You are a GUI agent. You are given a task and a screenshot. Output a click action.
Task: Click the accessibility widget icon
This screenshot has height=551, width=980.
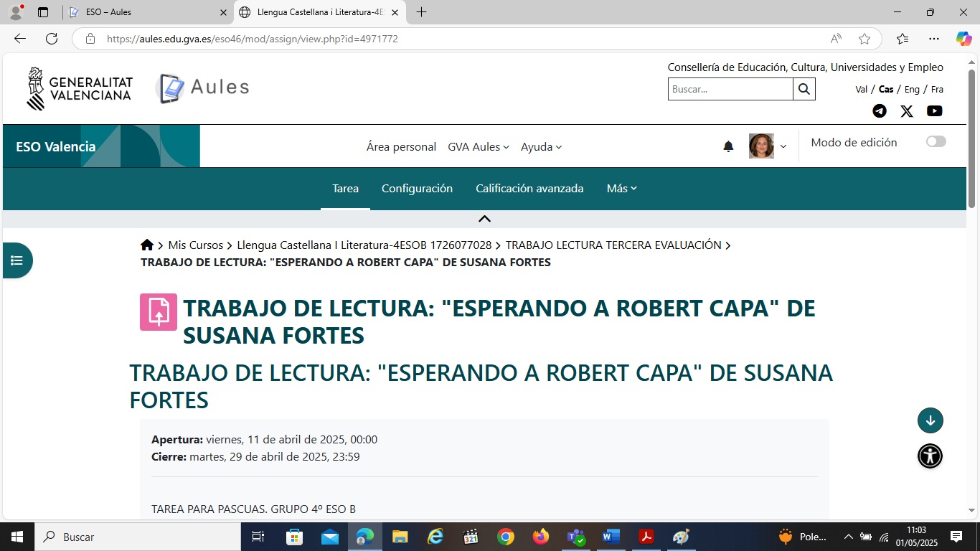(930, 456)
